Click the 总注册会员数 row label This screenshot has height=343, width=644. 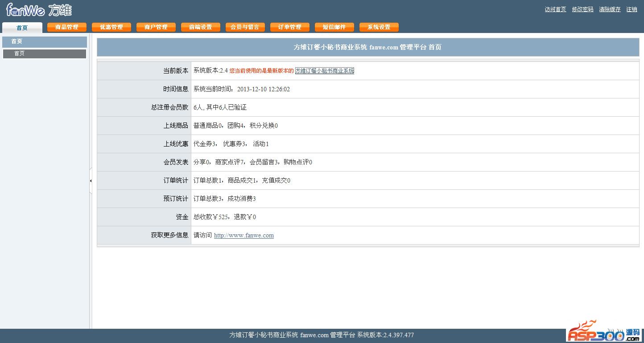click(x=169, y=107)
